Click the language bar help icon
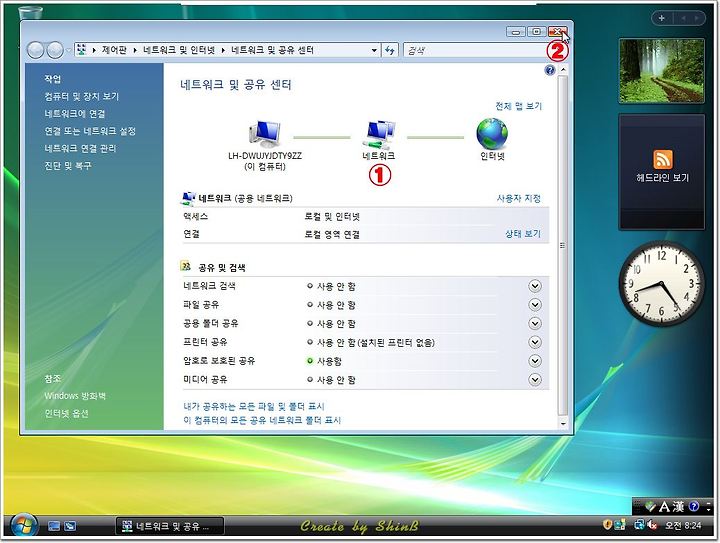This screenshot has height=543, width=720. [x=694, y=507]
